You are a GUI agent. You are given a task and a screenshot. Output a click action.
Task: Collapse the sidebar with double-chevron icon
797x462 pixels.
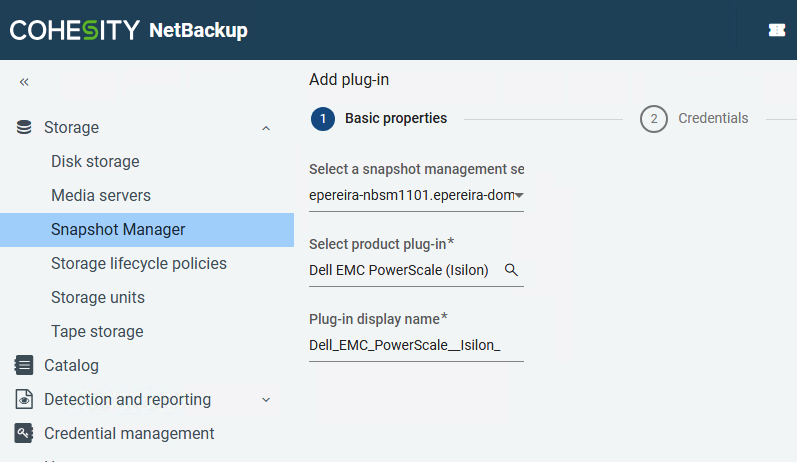pos(24,82)
